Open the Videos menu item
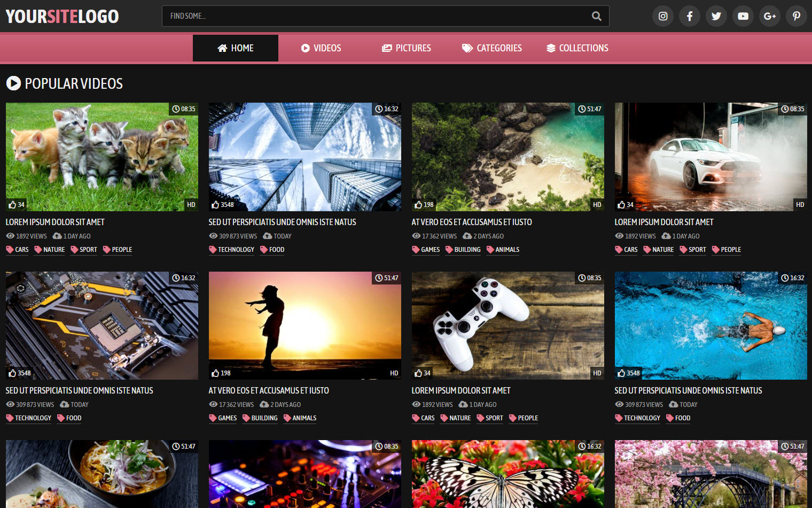 tap(321, 48)
